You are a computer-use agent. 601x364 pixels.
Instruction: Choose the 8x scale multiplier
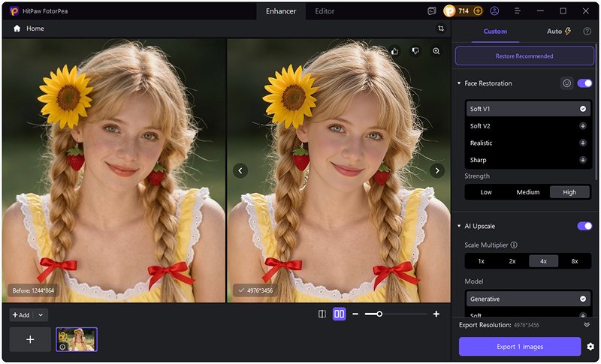click(x=575, y=261)
